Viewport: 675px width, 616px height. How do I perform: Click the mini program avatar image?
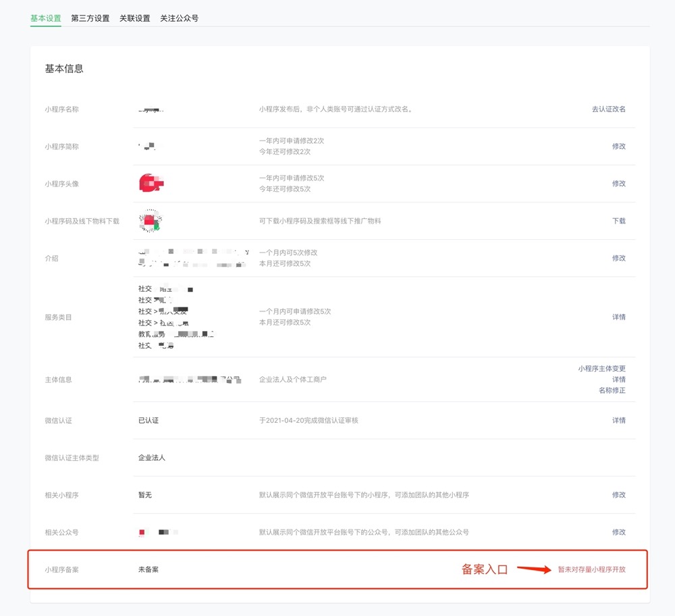(151, 183)
